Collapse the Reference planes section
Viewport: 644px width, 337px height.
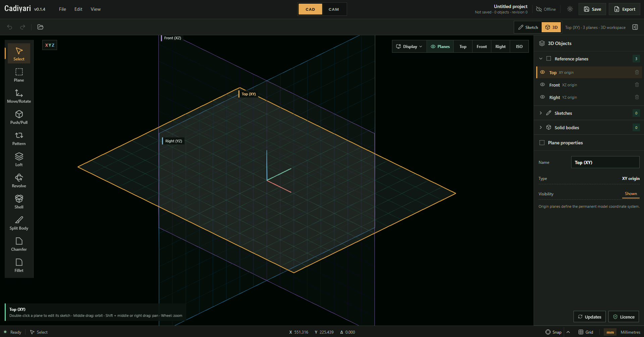click(x=541, y=59)
